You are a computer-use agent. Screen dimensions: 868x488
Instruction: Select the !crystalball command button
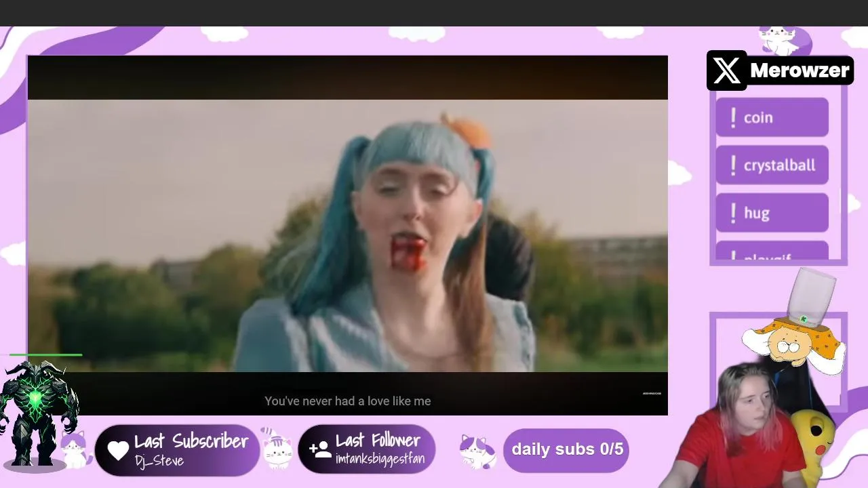coord(772,165)
